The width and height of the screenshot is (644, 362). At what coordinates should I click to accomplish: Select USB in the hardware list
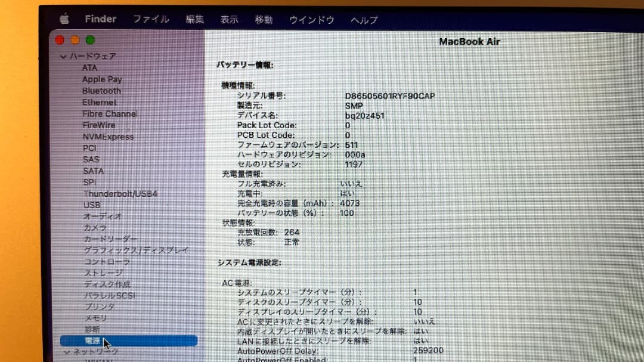click(91, 205)
